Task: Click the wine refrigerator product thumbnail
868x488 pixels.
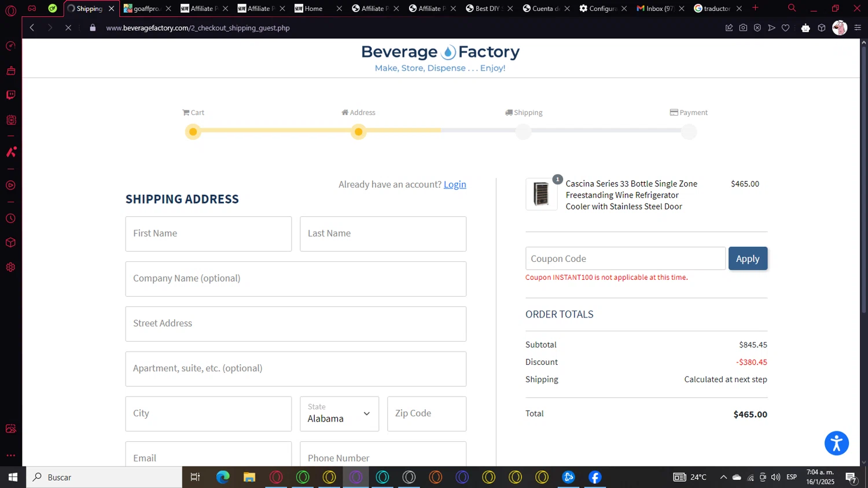Action: pyautogui.click(x=541, y=194)
